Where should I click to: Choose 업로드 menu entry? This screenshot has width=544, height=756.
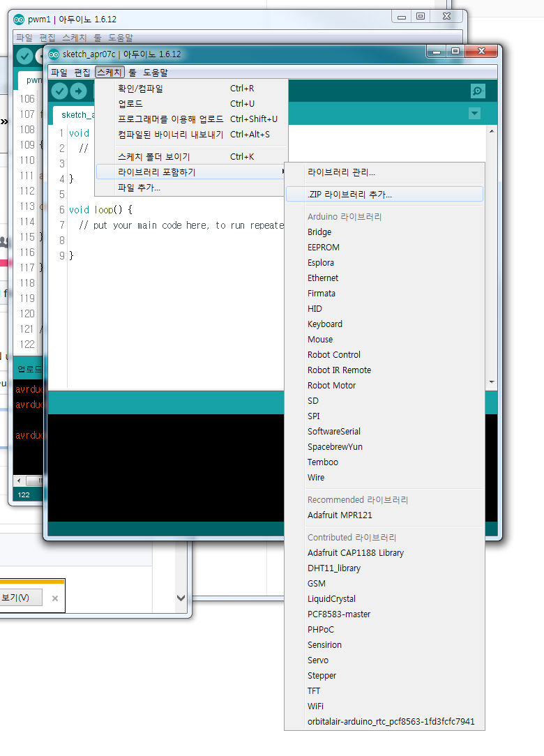point(192,104)
